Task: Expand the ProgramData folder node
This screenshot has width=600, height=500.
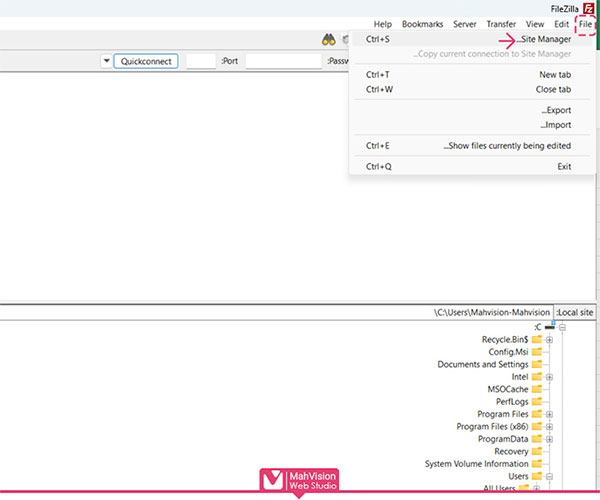Action: (549, 439)
